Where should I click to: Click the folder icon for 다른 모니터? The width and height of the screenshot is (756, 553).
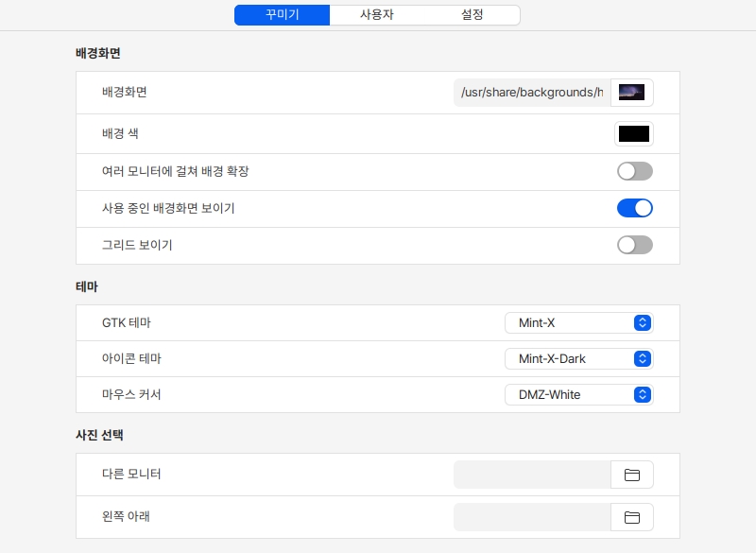(x=632, y=475)
